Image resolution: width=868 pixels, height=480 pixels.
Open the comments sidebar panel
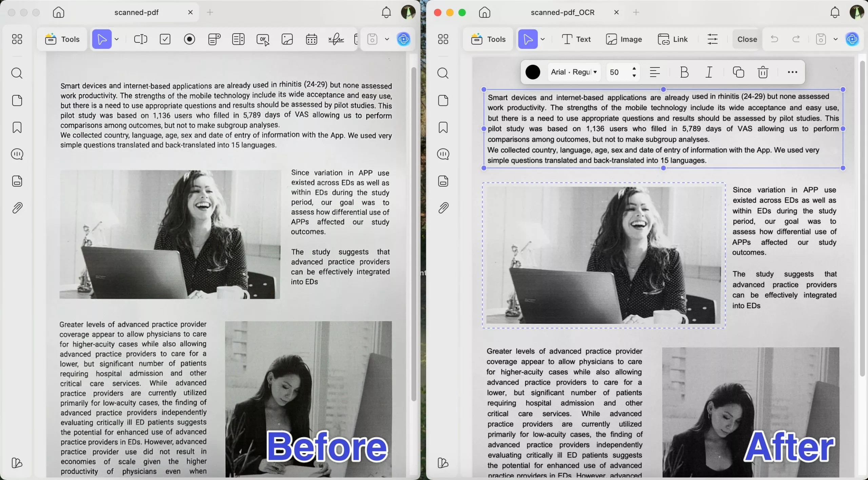(17, 154)
